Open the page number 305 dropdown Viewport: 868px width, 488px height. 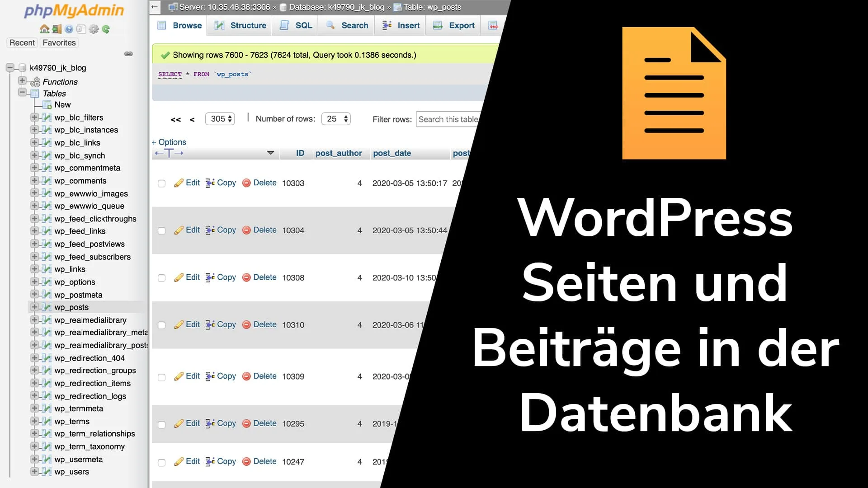point(220,119)
